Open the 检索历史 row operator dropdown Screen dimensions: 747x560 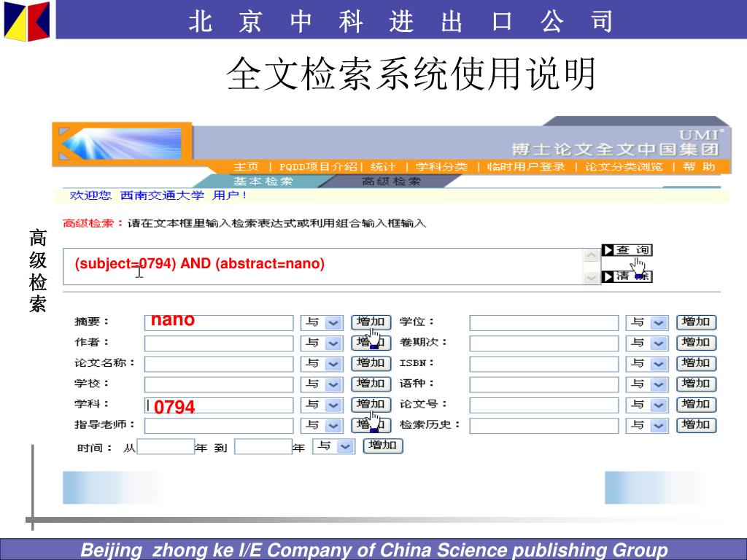coord(647,426)
